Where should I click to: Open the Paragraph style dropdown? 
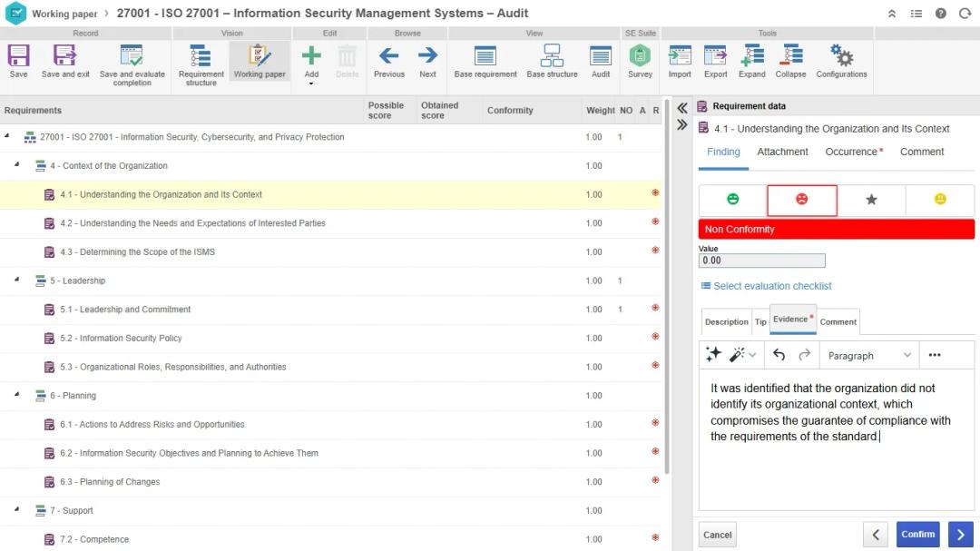[868, 355]
